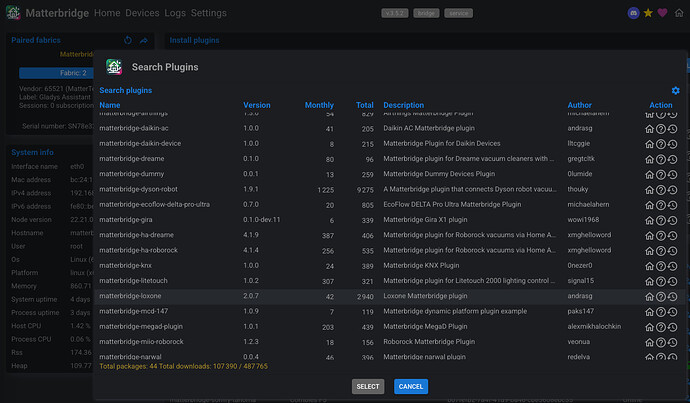The image size is (690, 403).
Task: Click version history icon for matterbridge-mcd-147
Action: pos(672,312)
